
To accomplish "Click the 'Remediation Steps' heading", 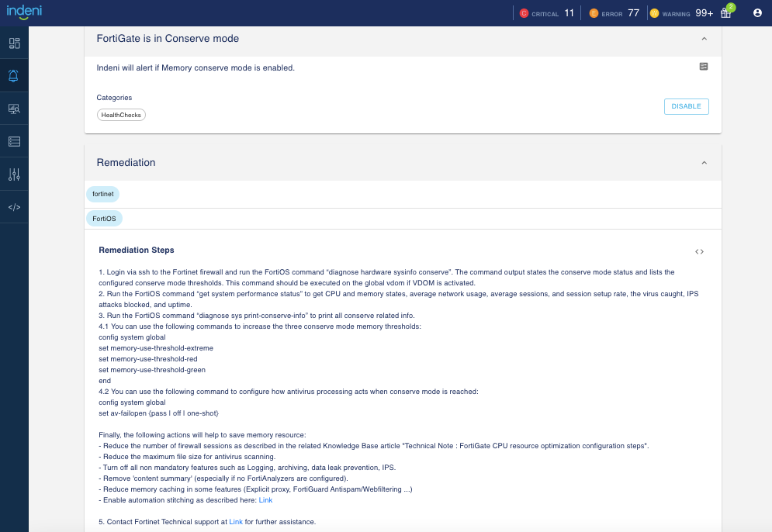I will (137, 250).
